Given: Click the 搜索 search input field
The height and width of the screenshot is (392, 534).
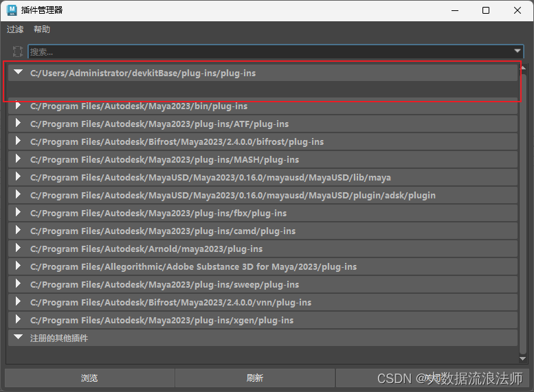Looking at the screenshot, I should click(x=276, y=51).
